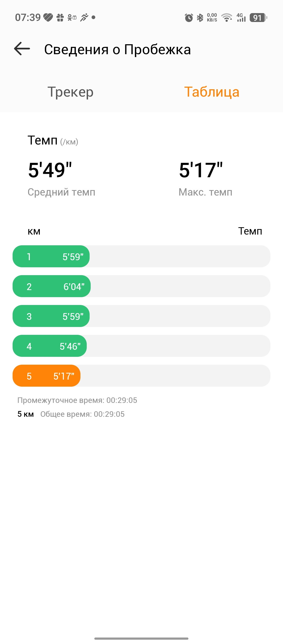
Task: Tap the 4G signal strength icon
Action: coord(241,18)
